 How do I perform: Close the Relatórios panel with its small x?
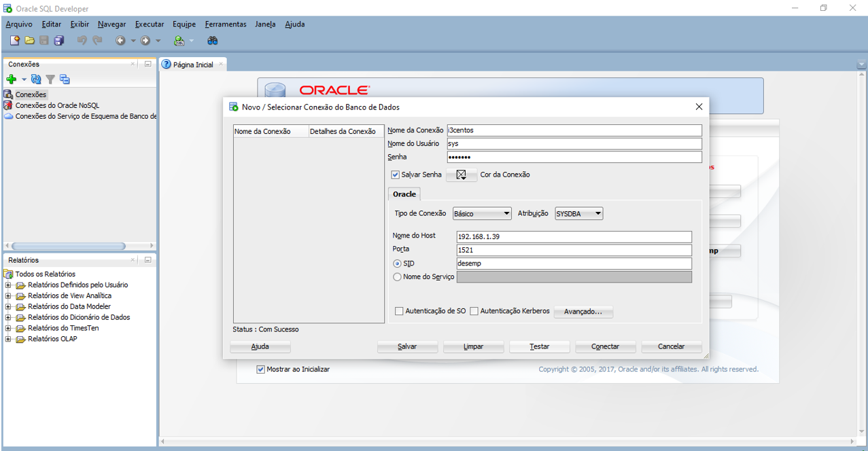(133, 260)
